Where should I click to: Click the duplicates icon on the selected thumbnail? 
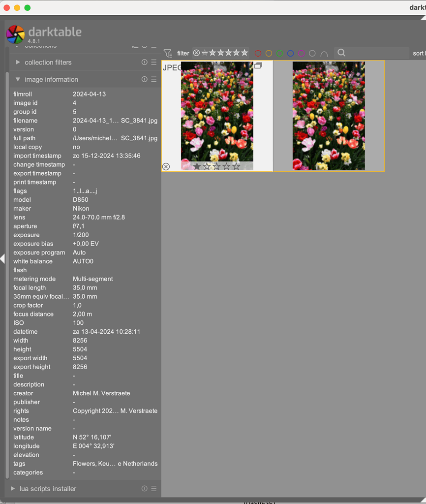tap(259, 64)
